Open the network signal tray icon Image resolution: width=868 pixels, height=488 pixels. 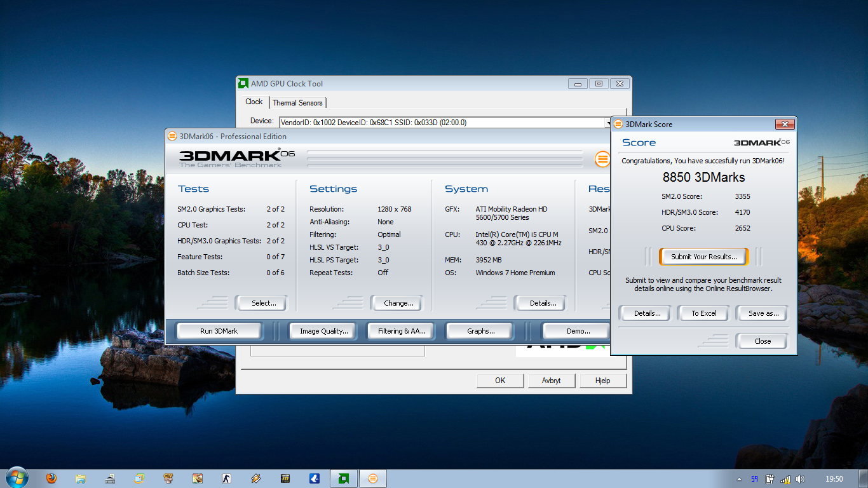coord(785,479)
